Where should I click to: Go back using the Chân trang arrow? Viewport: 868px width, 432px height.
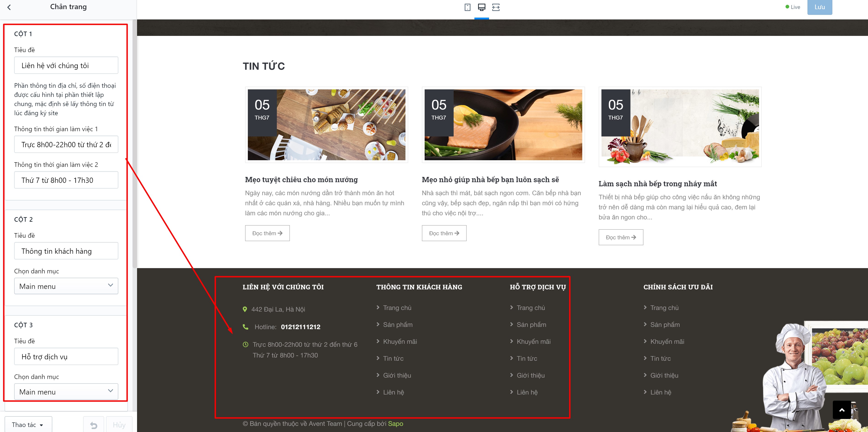9,7
